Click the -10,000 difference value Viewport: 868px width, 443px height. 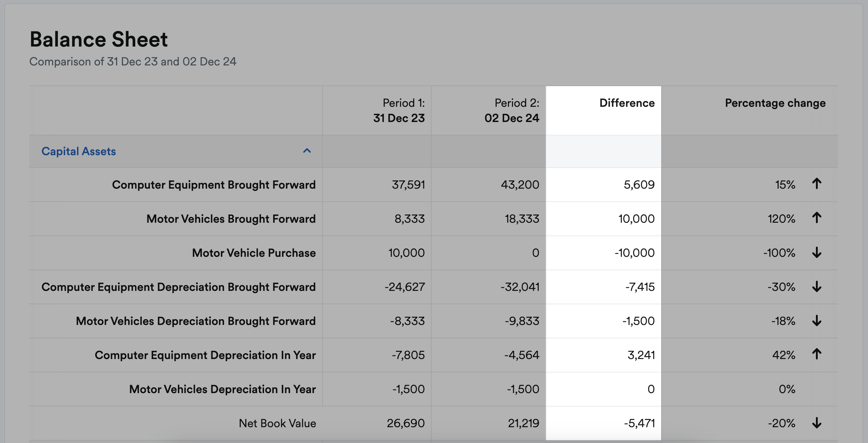(x=634, y=253)
